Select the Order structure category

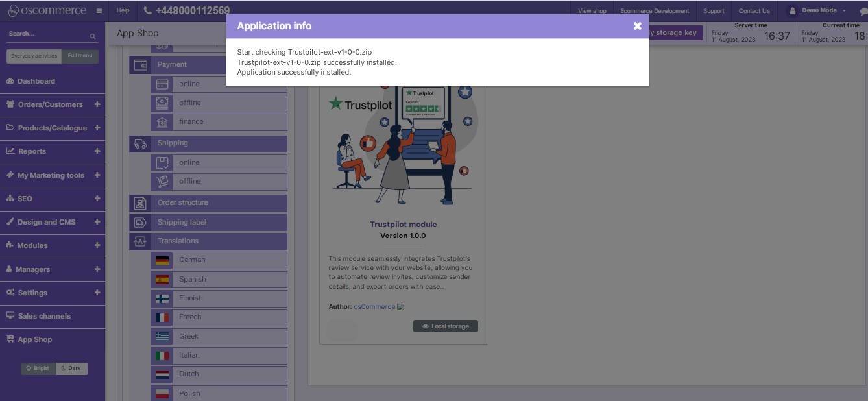tap(208, 203)
